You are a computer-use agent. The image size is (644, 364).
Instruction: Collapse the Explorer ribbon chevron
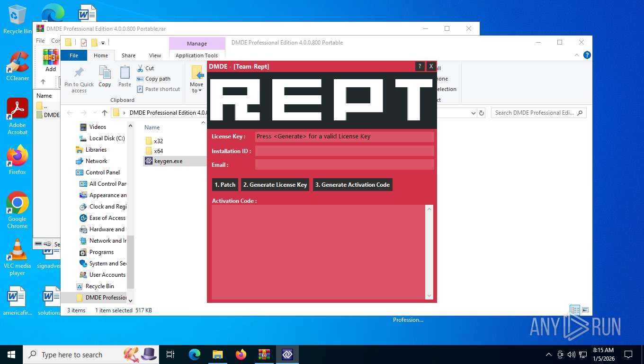coord(577,55)
